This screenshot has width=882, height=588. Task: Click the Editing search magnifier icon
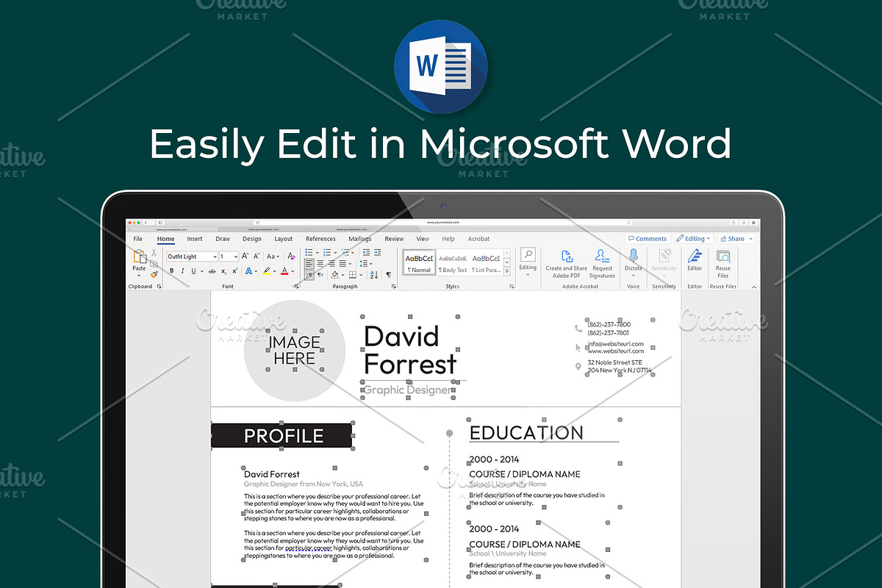528,254
